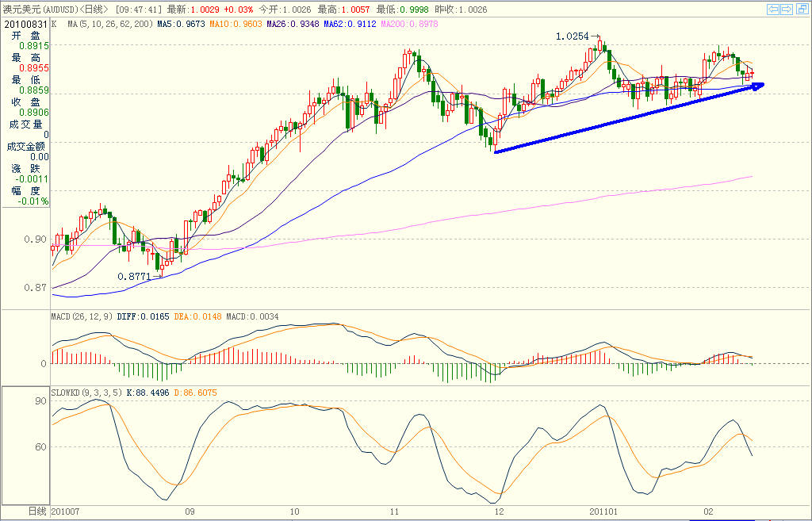Click the 11 month axis label
This screenshot has height=521, width=812.
pyautogui.click(x=395, y=511)
